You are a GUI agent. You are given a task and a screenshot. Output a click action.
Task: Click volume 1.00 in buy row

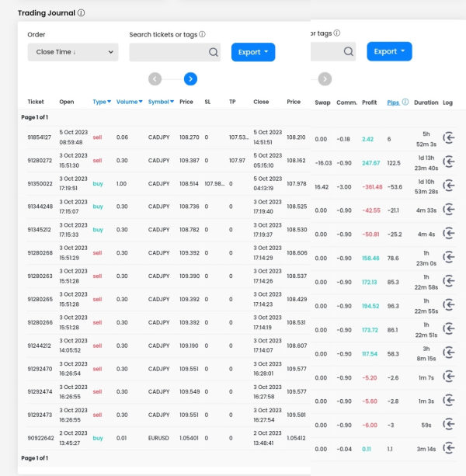pos(121,184)
